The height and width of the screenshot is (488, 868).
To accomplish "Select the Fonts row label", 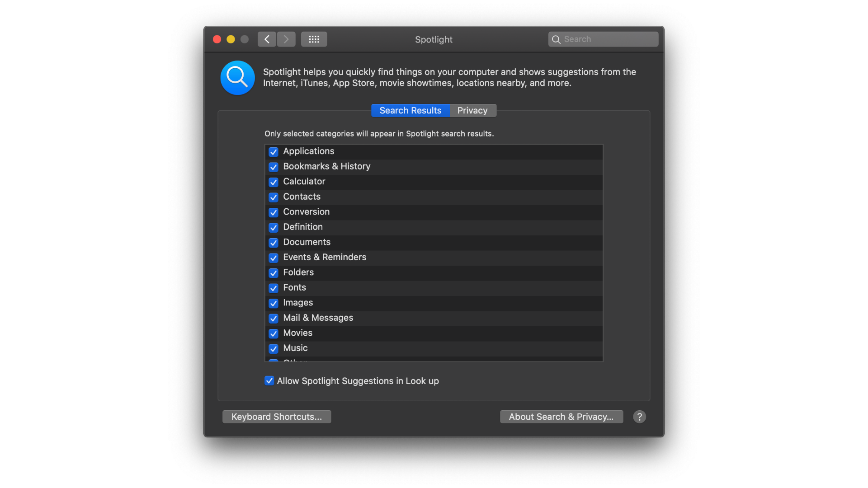I will (x=295, y=287).
